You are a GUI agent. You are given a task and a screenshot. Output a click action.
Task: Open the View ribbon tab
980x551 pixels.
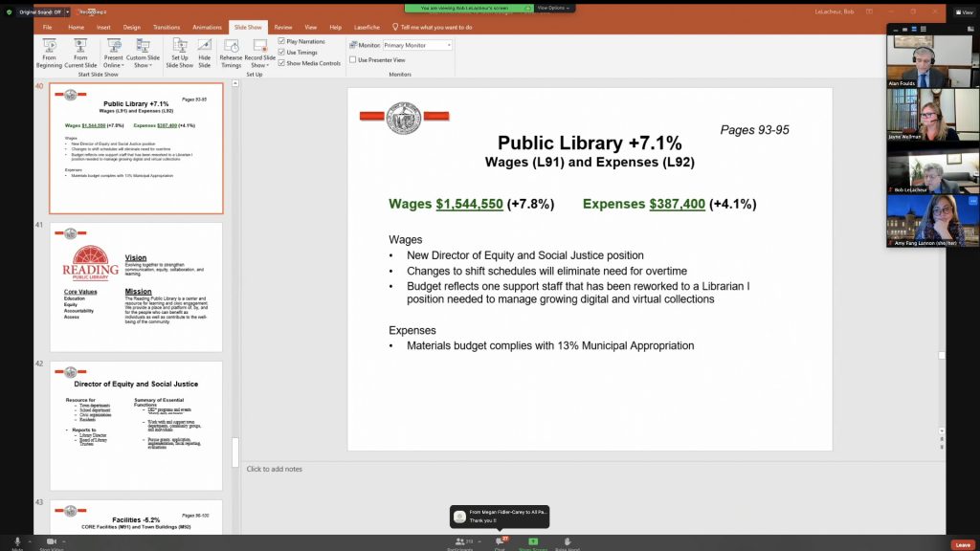pos(311,28)
